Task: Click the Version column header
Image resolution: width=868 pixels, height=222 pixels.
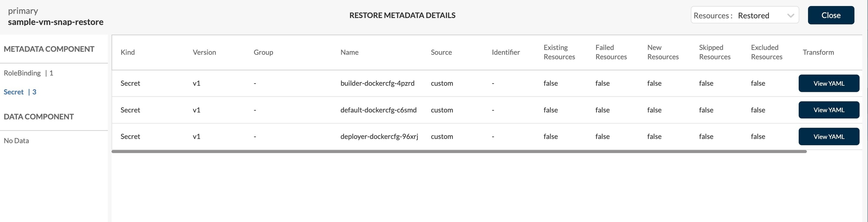Action: tap(204, 52)
